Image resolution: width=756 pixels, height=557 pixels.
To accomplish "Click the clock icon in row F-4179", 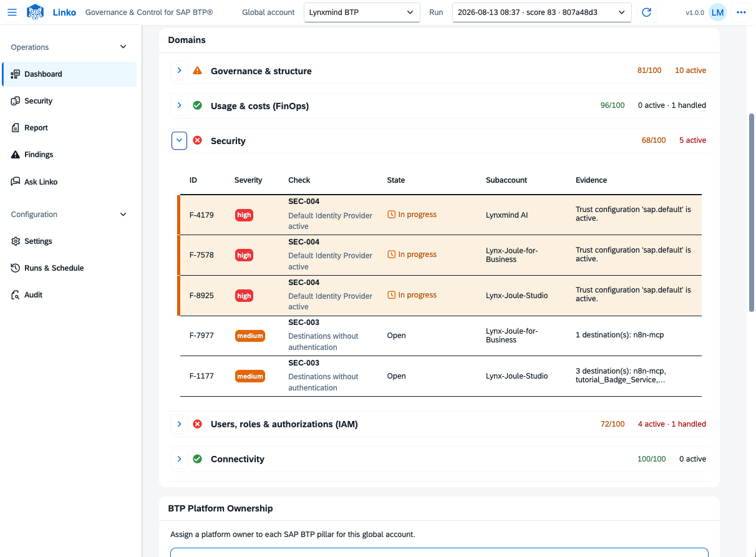I will [x=392, y=215].
